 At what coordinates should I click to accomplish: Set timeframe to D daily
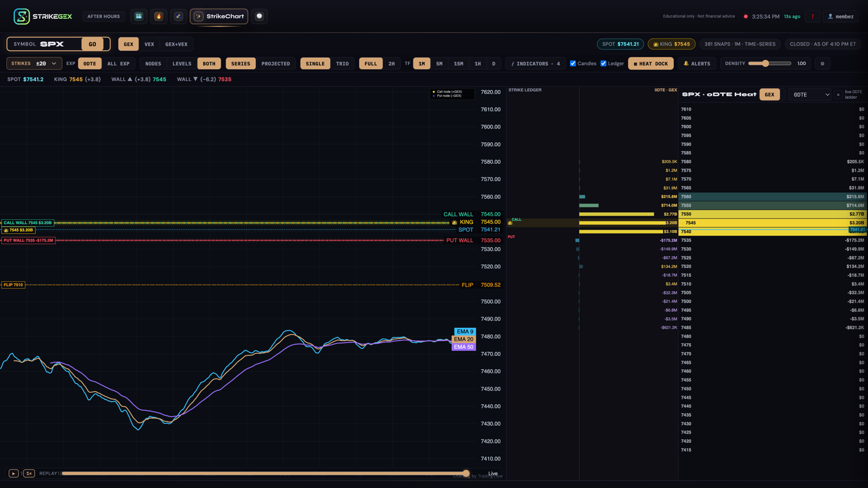pos(494,63)
